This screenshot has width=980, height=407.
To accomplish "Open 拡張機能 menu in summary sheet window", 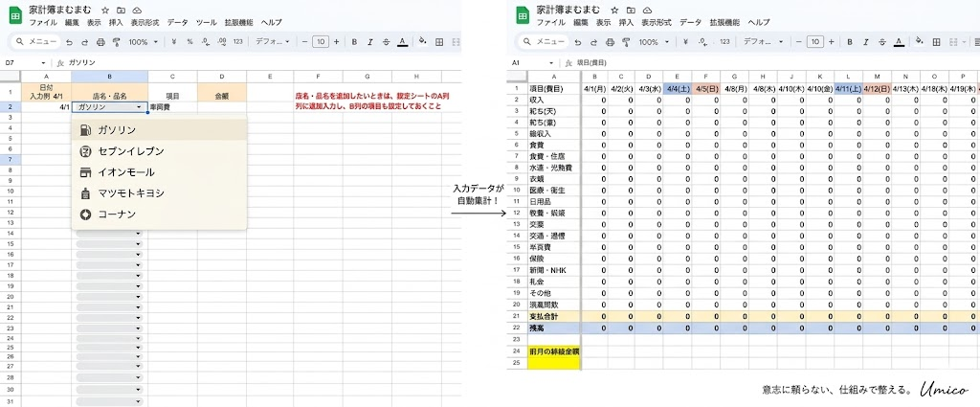I will click(x=725, y=23).
